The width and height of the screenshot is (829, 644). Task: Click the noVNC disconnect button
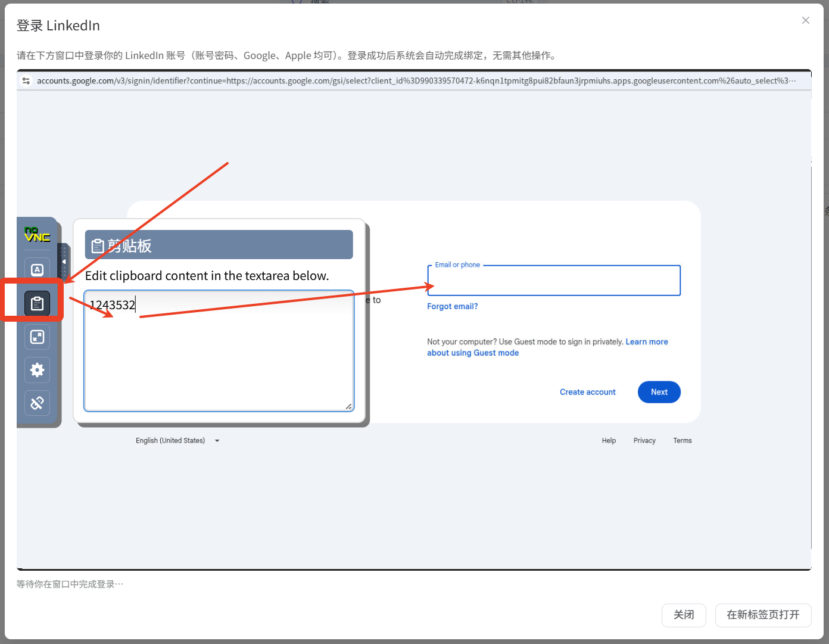(37, 403)
